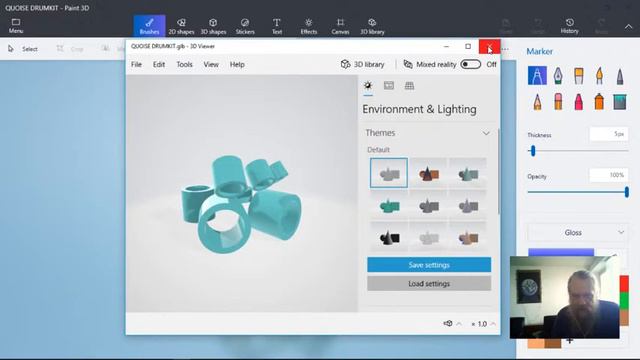Open the History panel in Paint 3D
Screen dimensions: 640x360
click(x=569, y=26)
